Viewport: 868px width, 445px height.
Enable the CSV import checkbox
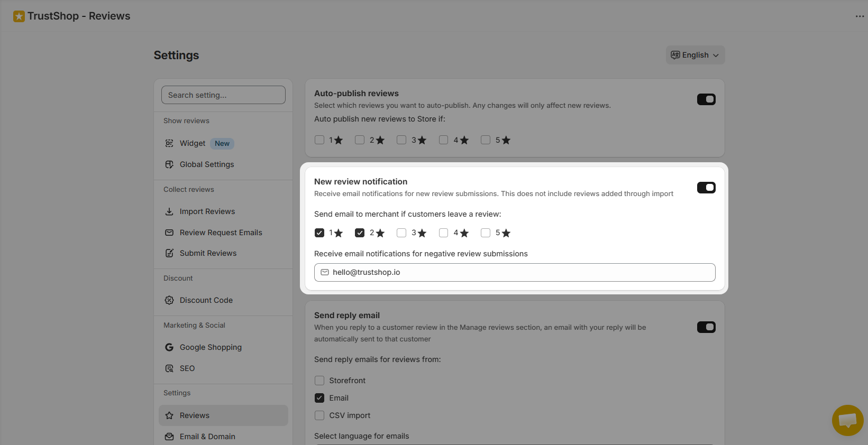point(319,415)
